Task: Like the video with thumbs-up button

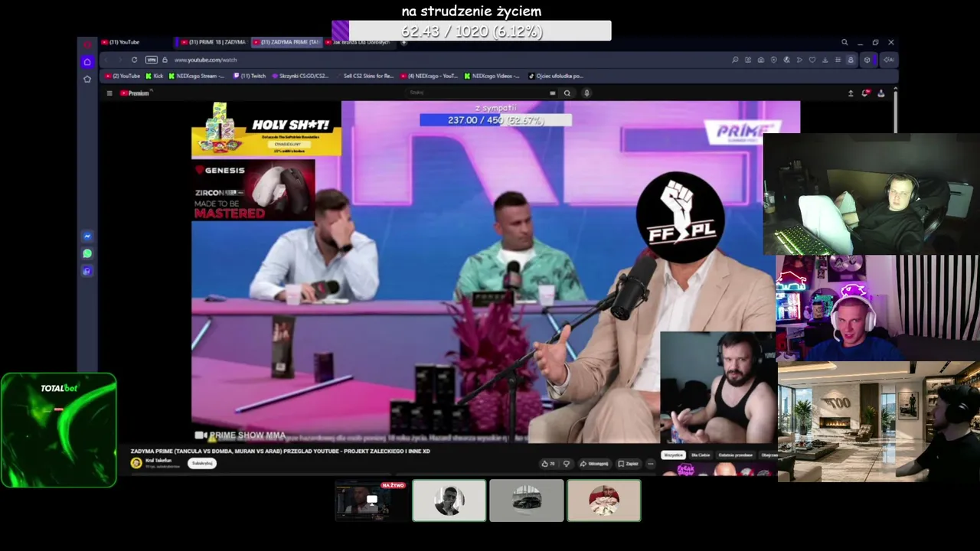Action: (548, 464)
